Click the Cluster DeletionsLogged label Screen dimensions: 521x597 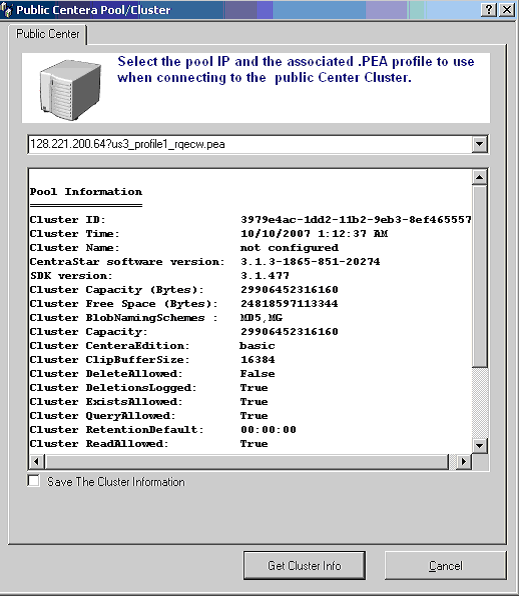113,388
